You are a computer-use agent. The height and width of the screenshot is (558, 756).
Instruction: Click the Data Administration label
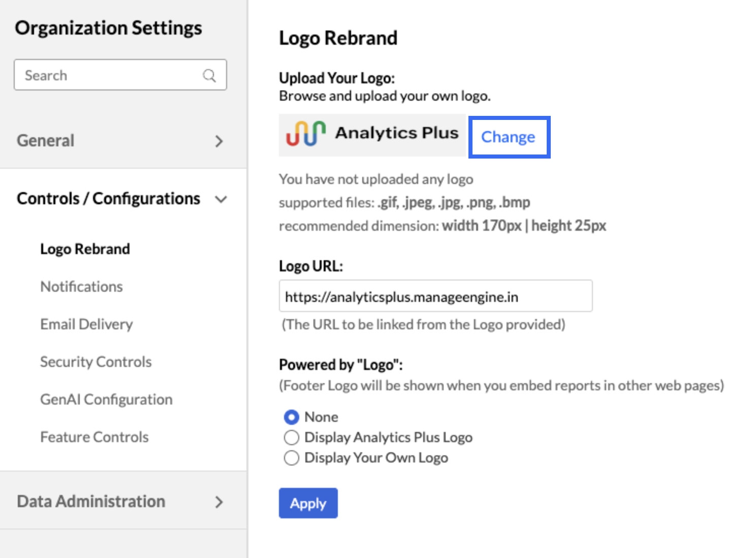coord(91,502)
